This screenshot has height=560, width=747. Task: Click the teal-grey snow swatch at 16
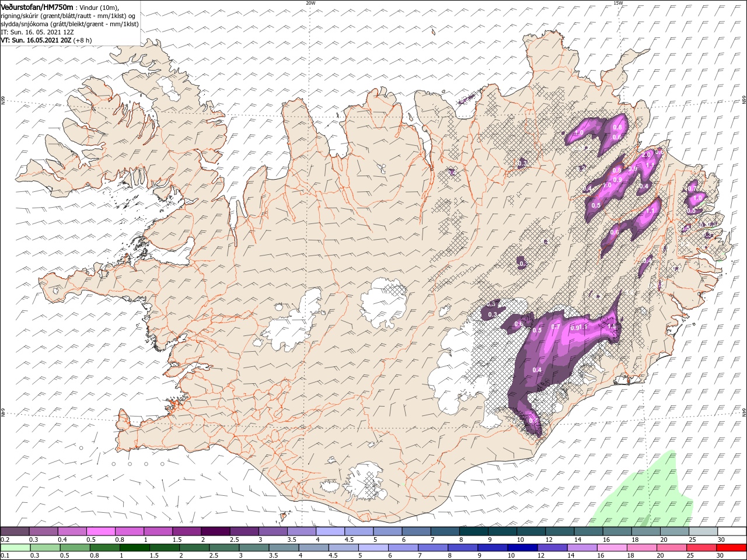[617, 531]
